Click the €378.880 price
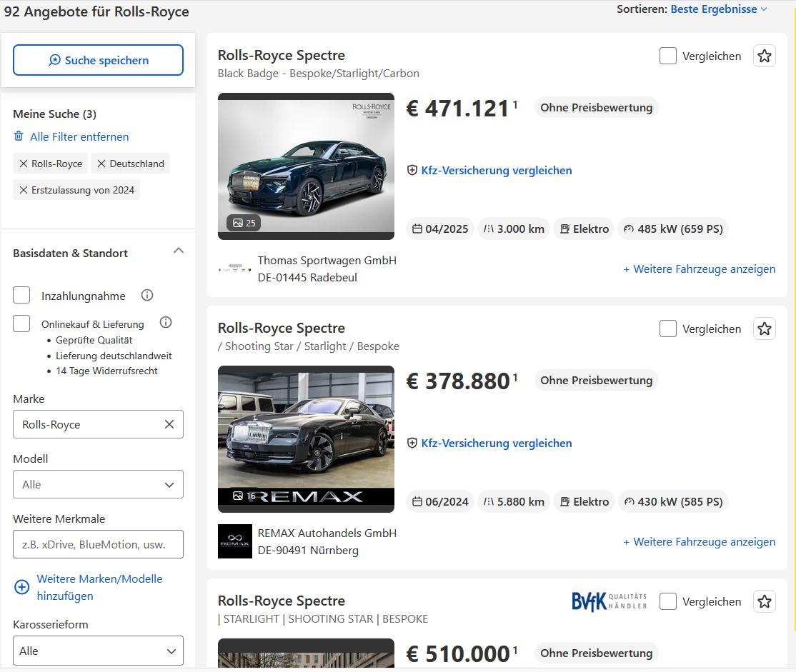 point(462,381)
